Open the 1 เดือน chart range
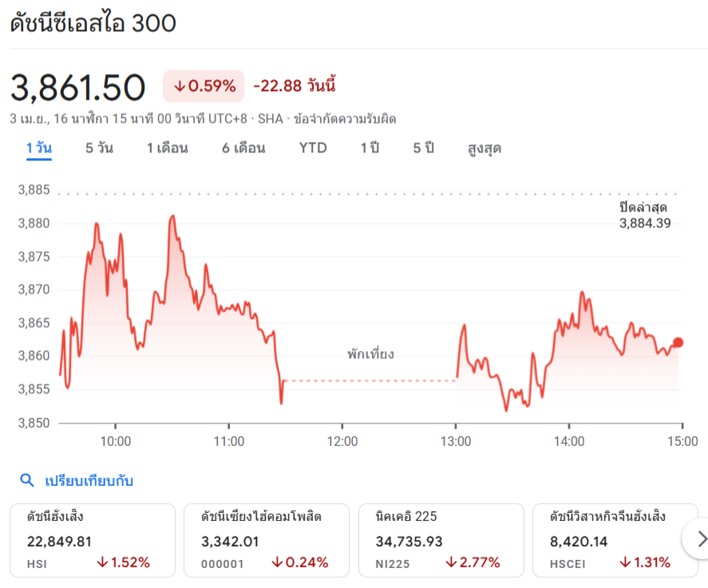The width and height of the screenshot is (708, 588). [168, 148]
